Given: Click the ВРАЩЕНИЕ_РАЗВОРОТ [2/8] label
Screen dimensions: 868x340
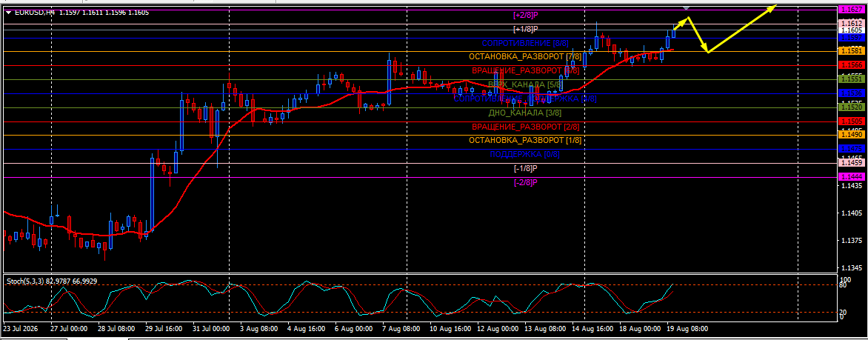Looking at the screenshot, I should click(525, 127).
